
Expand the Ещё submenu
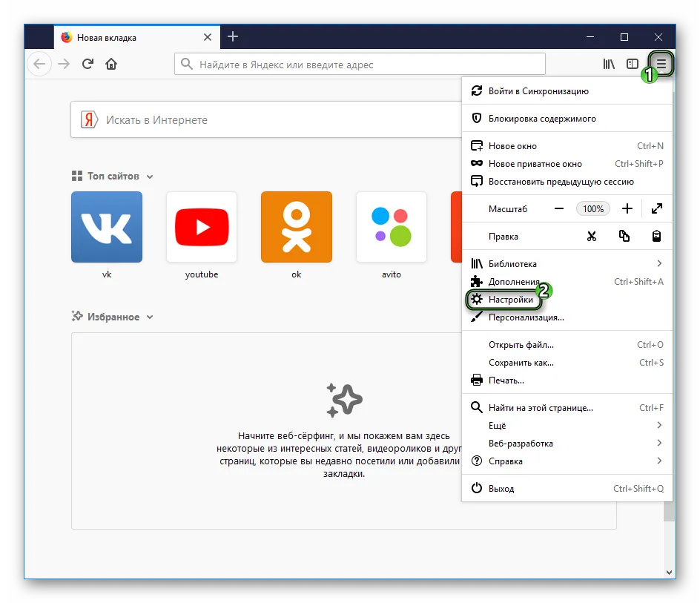coord(567,425)
